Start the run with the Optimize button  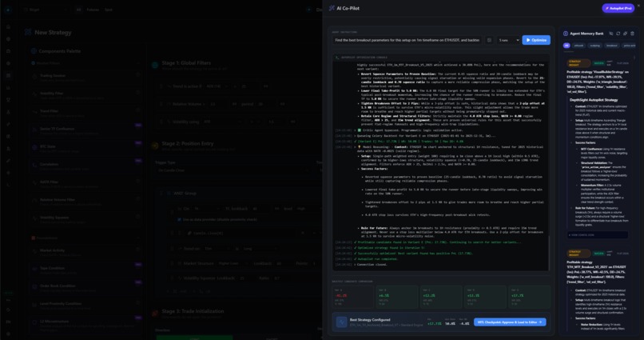[x=536, y=40]
